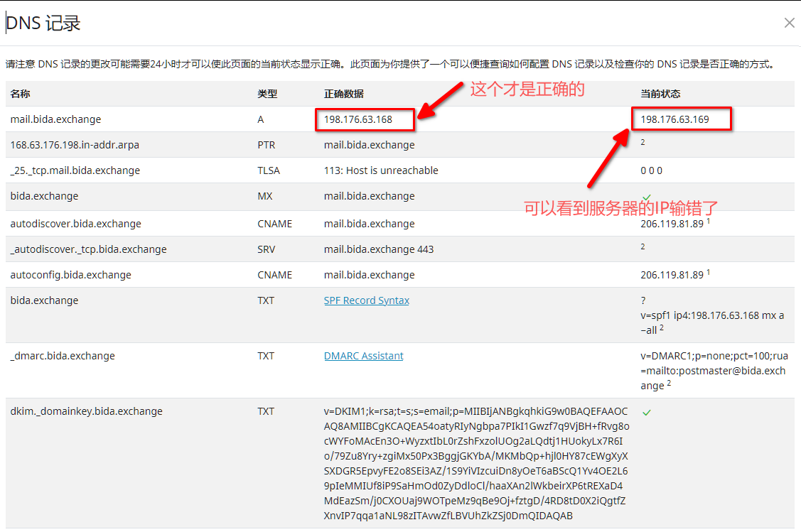The height and width of the screenshot is (532, 801).
Task: Click 206.119.81.89 in the autoconfig row
Action: pos(672,275)
